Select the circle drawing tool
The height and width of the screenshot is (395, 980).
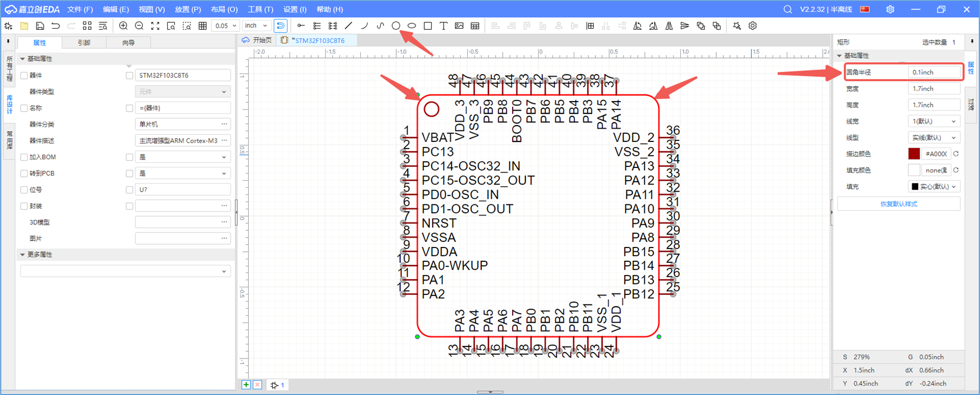tap(396, 26)
